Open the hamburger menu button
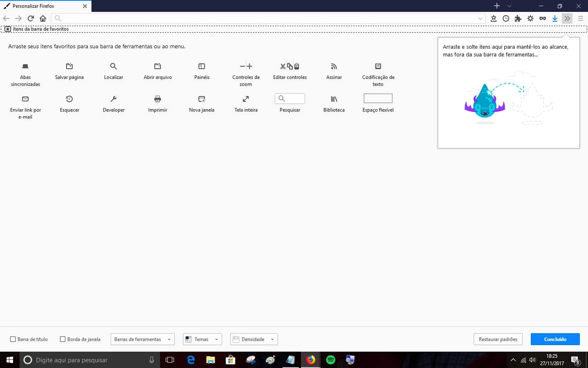This screenshot has height=368, width=588. (580, 18)
